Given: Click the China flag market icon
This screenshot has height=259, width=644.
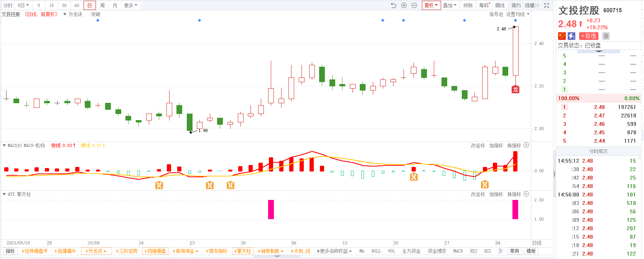Looking at the screenshot, I should click(562, 36).
